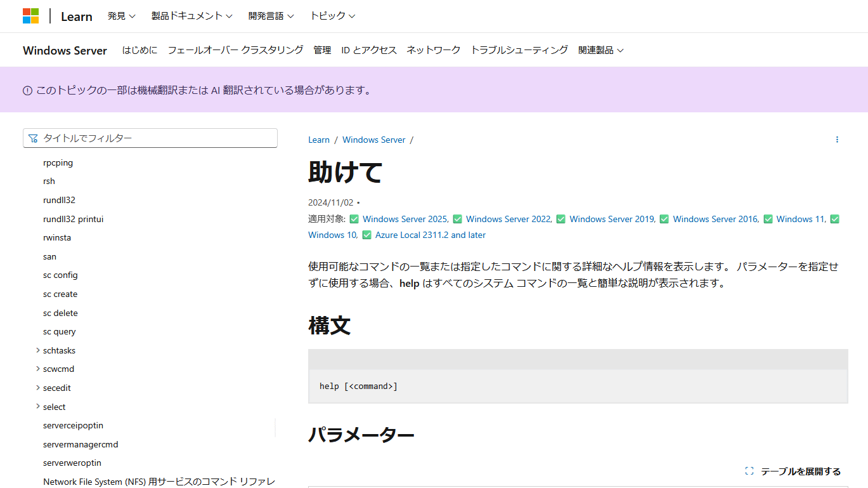Go to the トラブルシューティング menu item
Viewport: 868px width, 488px height.
[519, 50]
